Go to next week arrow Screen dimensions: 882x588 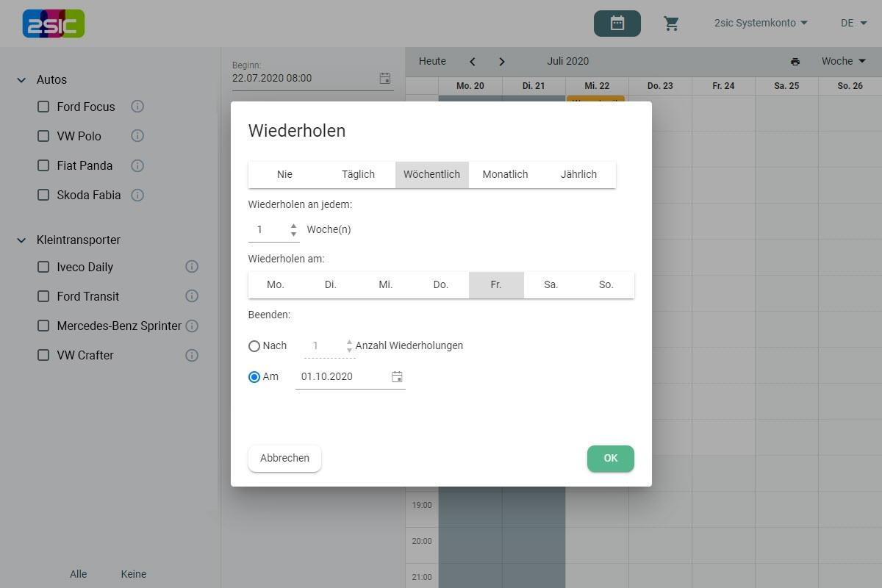click(502, 62)
